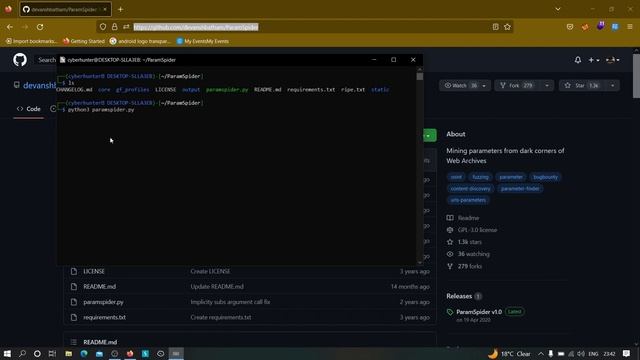Open the LICENSE file row
Screen dimensions: 640x360
pos(94,271)
